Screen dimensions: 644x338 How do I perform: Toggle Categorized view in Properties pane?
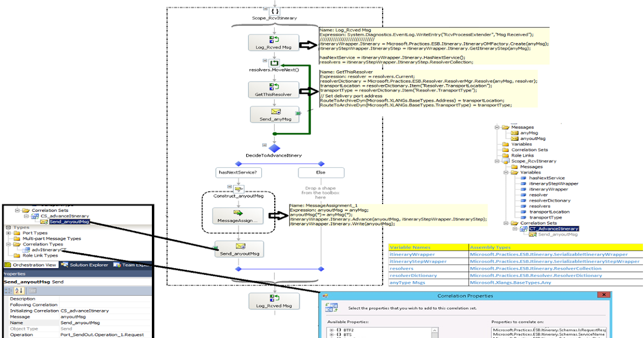[8, 290]
